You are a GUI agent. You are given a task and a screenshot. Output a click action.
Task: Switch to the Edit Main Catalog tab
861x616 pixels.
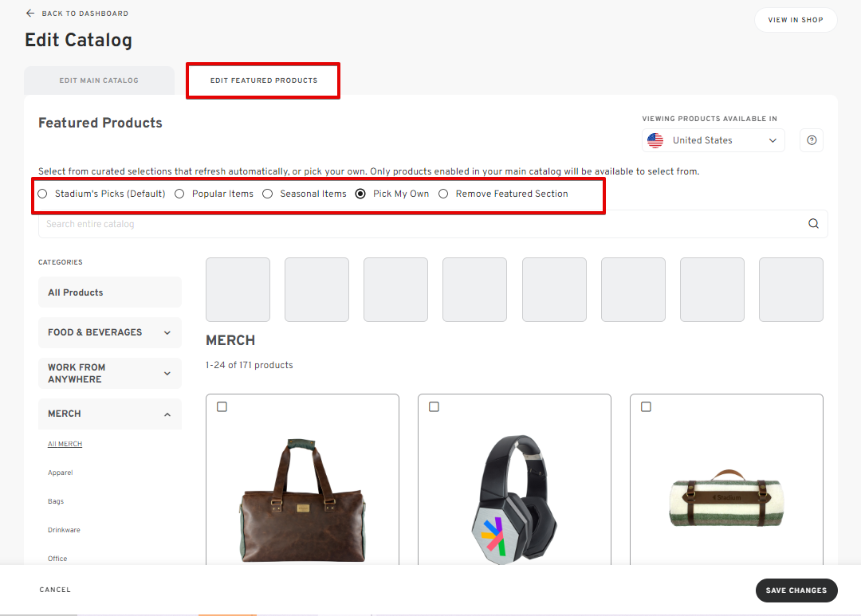99,80
